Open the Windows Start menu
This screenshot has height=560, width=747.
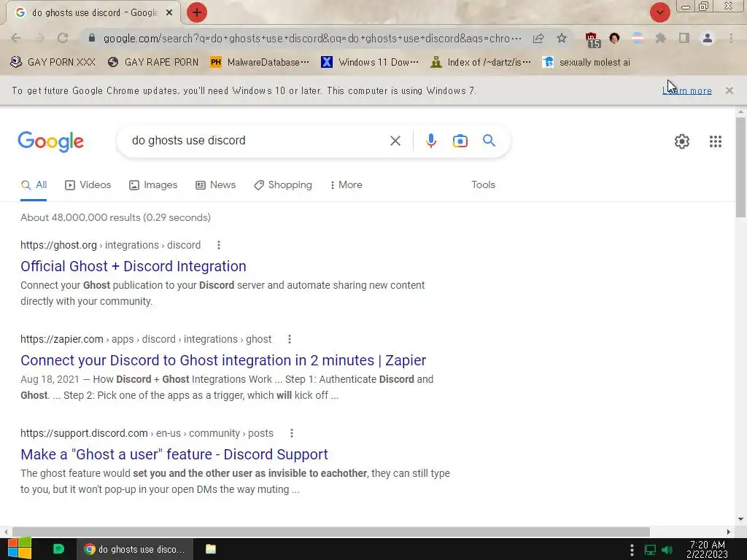pyautogui.click(x=20, y=550)
